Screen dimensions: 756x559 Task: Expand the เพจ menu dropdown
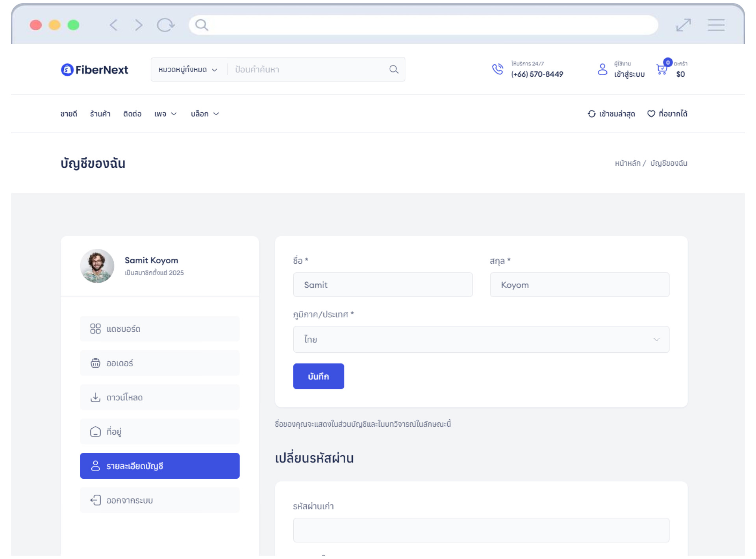(165, 114)
